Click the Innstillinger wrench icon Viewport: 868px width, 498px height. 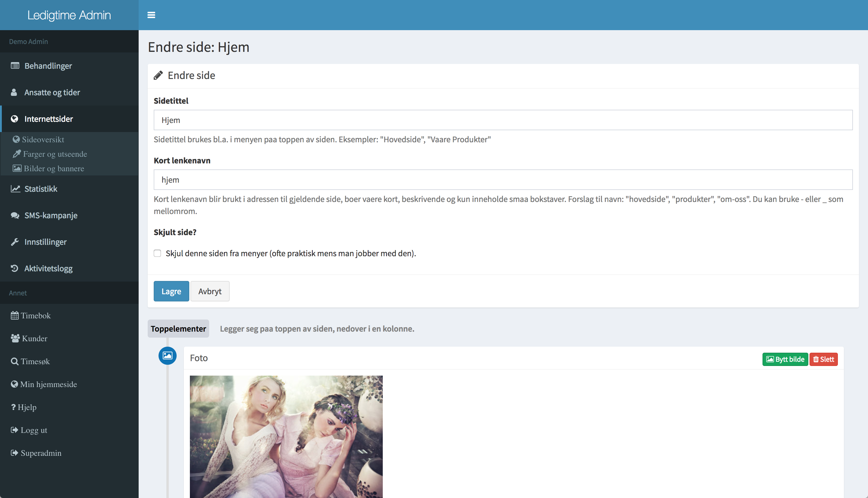coord(15,242)
